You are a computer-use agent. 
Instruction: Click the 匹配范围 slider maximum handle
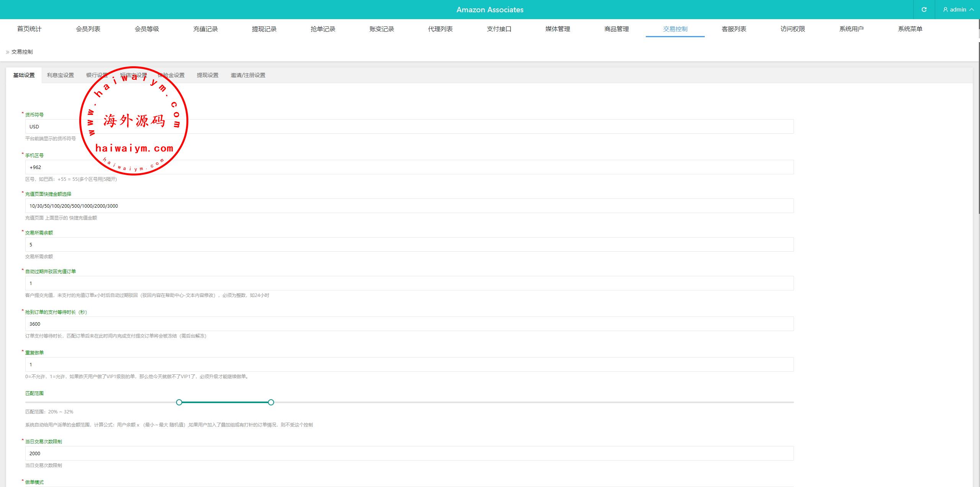click(271, 402)
